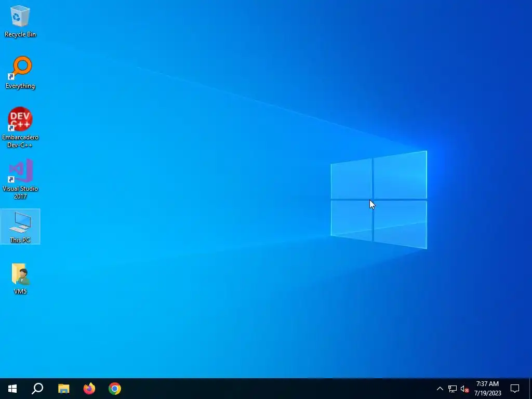This screenshot has width=532, height=399.
Task: Select the Embarcadero Dev-C++ shortcut
Action: tap(20, 128)
